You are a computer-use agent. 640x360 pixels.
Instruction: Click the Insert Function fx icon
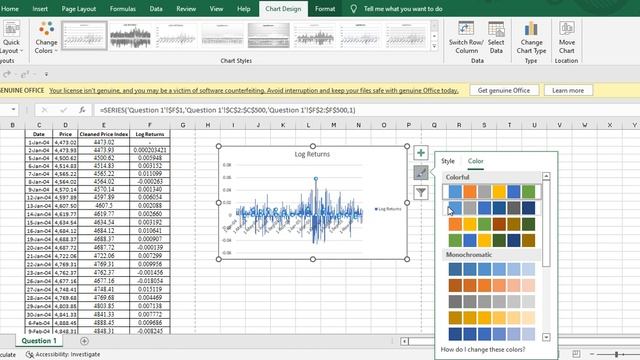(x=82, y=110)
